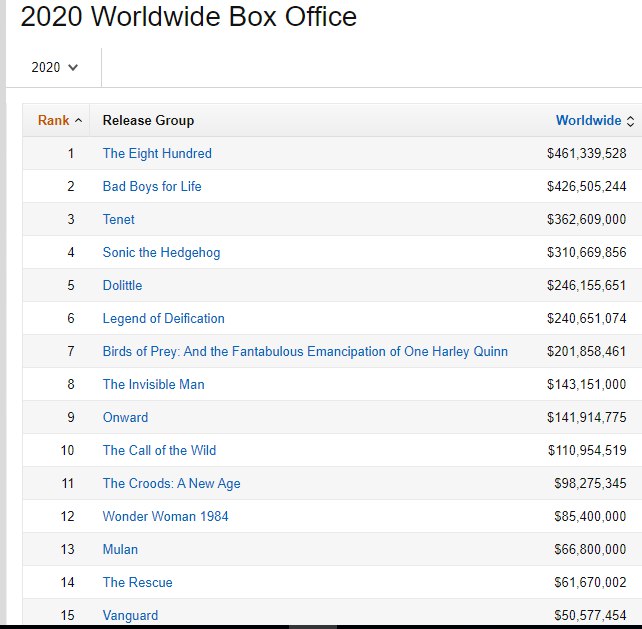
Task: View The Invisible Man details
Action: 153,385
